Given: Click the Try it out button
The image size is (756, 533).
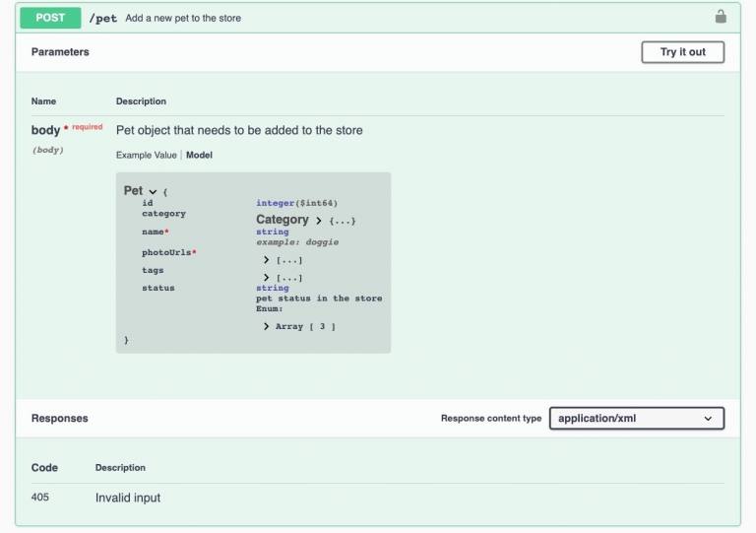Looking at the screenshot, I should click(x=682, y=52).
